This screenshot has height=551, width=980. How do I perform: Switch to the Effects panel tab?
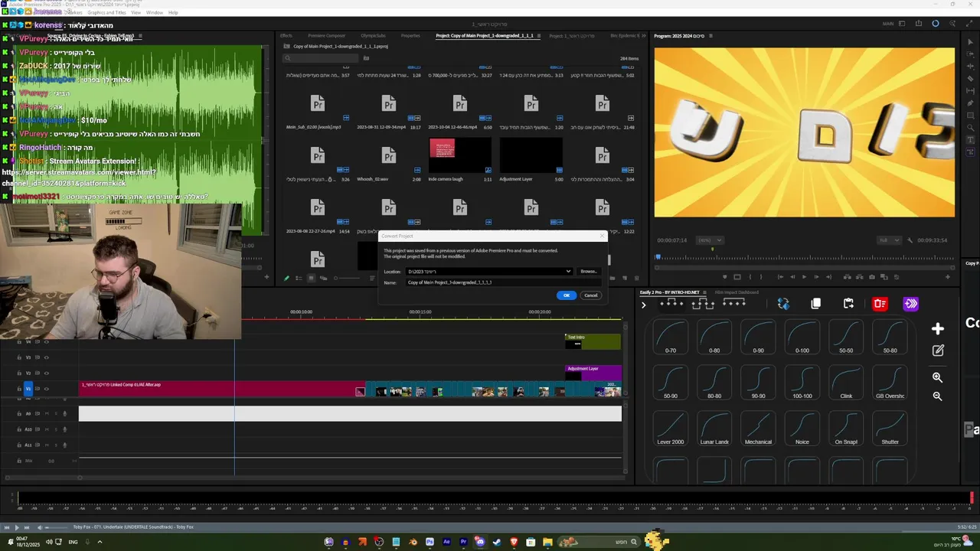[286, 36]
